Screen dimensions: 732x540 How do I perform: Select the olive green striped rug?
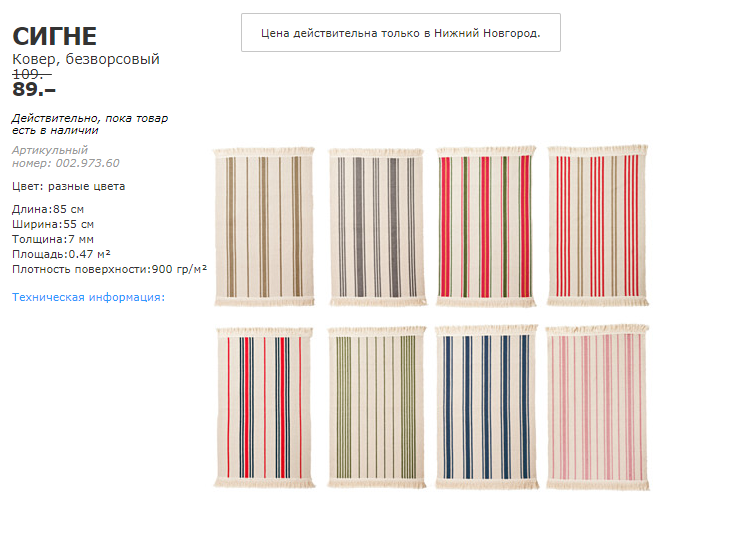tap(377, 407)
